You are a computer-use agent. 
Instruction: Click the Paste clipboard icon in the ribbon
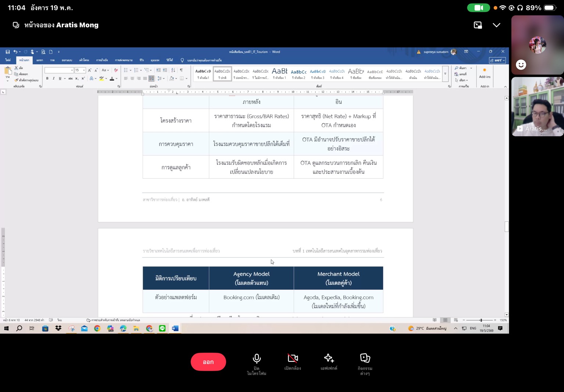(8, 71)
